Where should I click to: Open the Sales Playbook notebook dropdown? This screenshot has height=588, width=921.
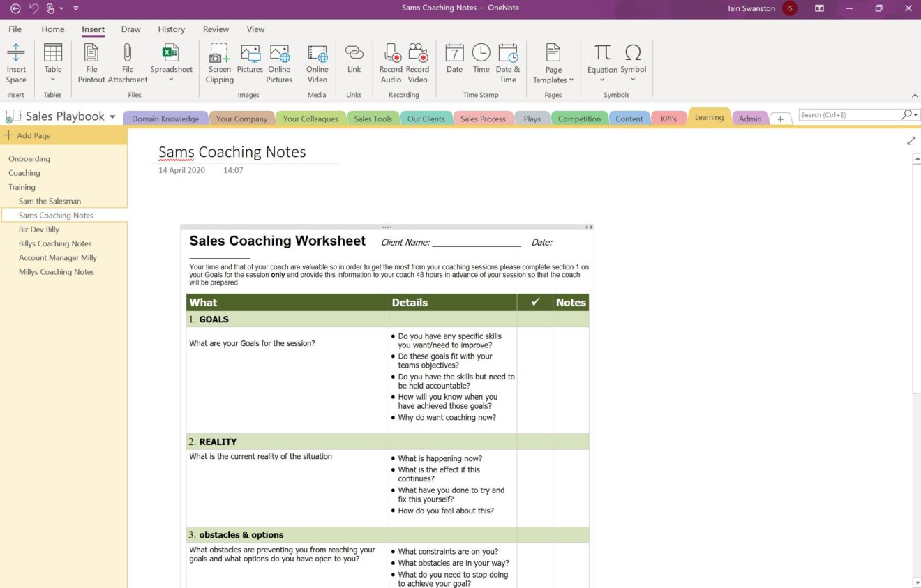pyautogui.click(x=112, y=116)
